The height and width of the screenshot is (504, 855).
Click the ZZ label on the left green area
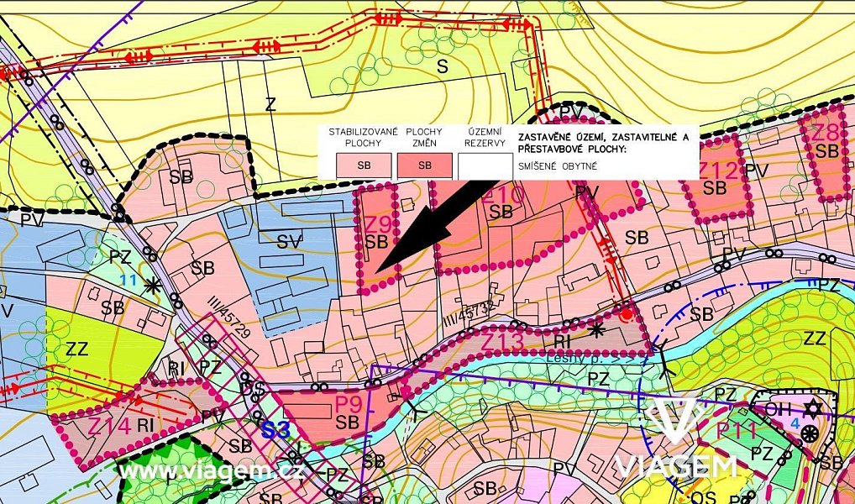[76, 349]
